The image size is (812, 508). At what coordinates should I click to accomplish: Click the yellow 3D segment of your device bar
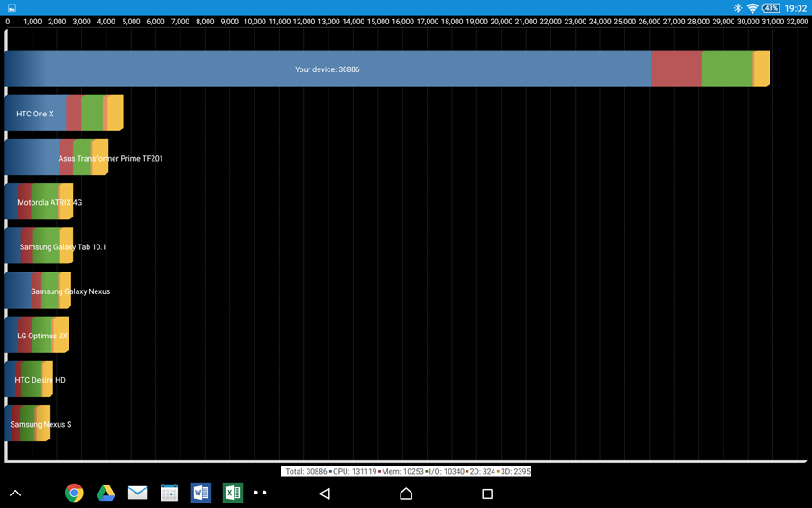pos(762,69)
